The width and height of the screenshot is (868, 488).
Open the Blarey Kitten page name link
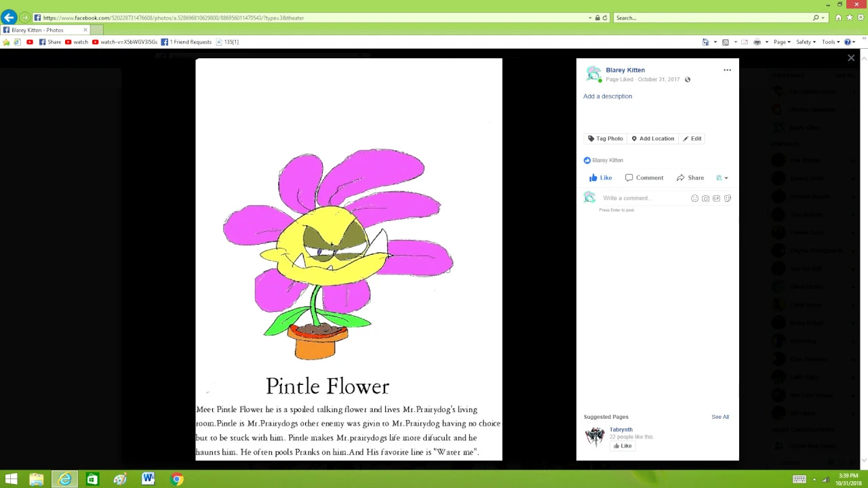(x=625, y=70)
